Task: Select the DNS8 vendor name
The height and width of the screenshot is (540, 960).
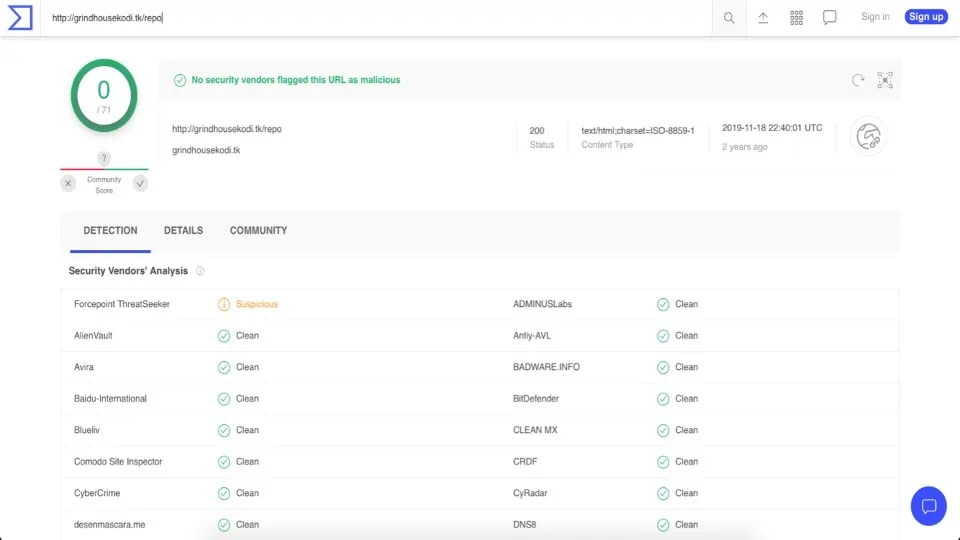Action: (524, 525)
